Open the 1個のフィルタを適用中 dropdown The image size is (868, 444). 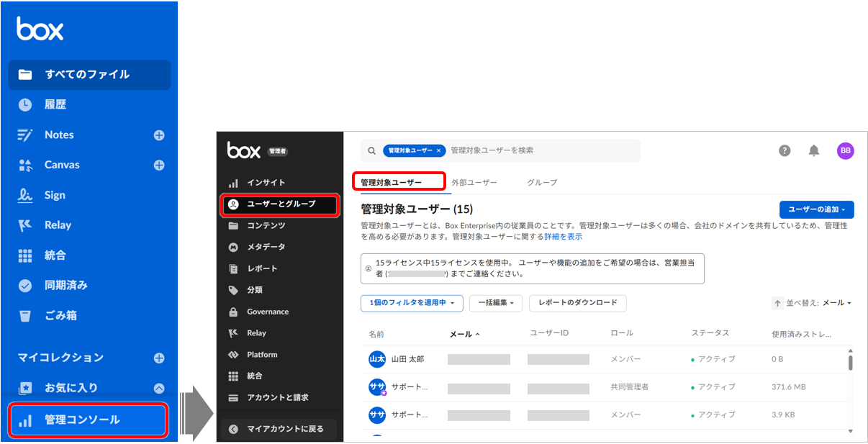412,303
